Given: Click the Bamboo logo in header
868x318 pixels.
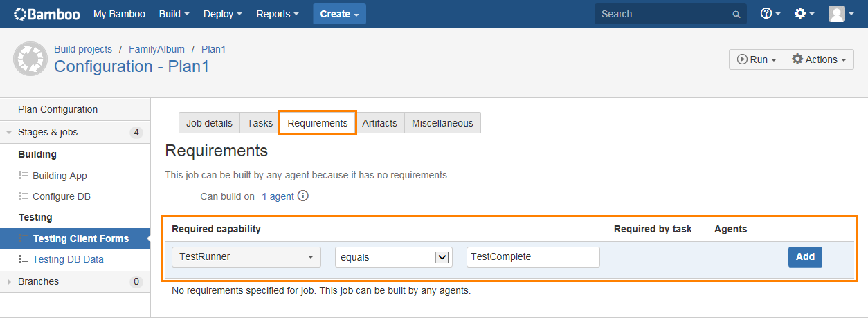Looking at the screenshot, I should (x=46, y=14).
